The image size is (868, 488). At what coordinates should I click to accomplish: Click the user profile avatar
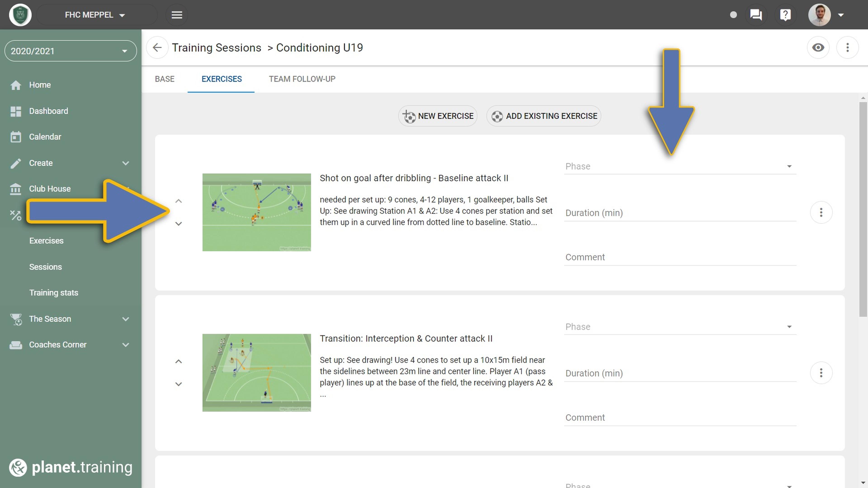[x=819, y=15]
